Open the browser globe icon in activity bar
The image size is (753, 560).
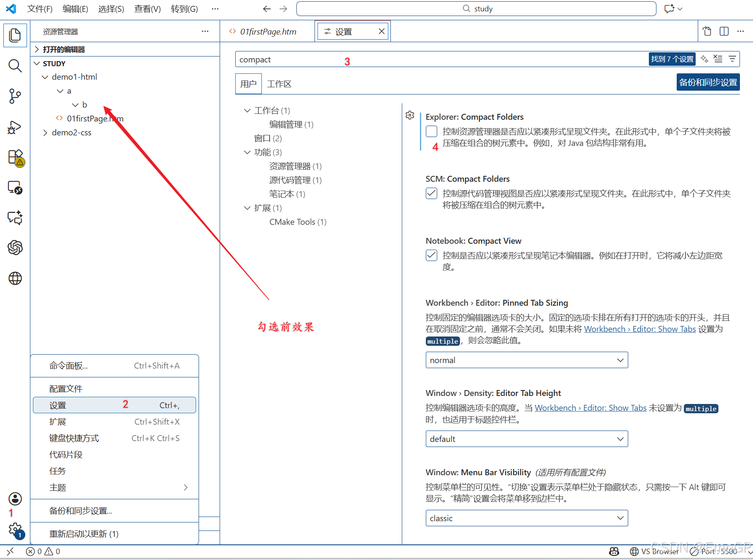click(x=15, y=278)
